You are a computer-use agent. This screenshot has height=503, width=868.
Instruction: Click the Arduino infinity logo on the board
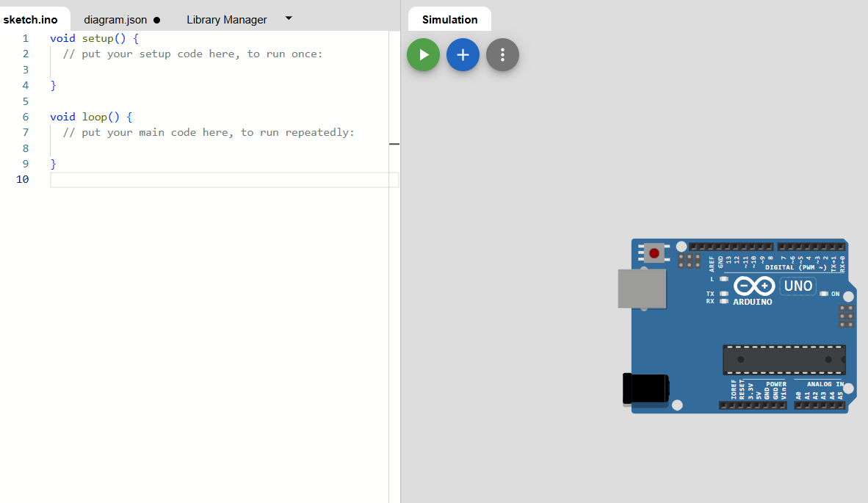[x=753, y=286]
